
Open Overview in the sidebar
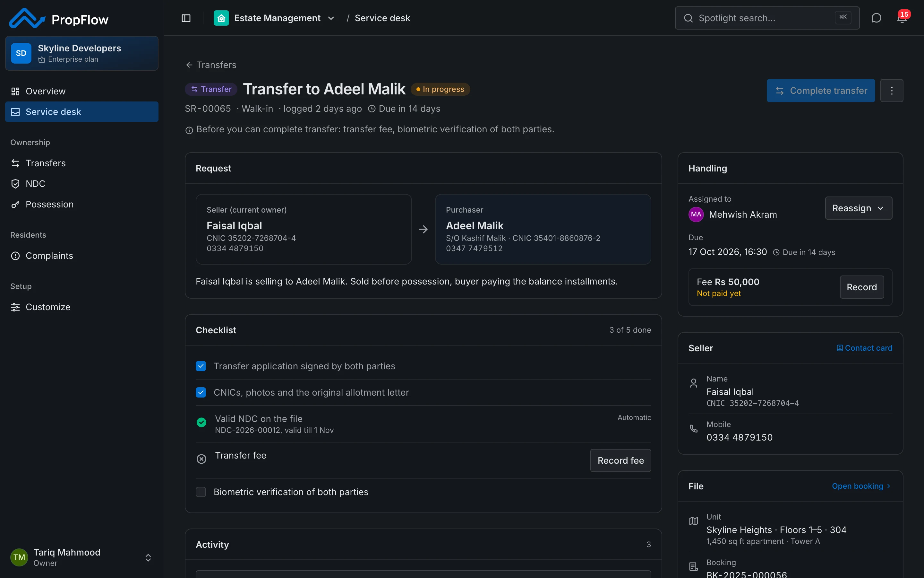pyautogui.click(x=82, y=92)
